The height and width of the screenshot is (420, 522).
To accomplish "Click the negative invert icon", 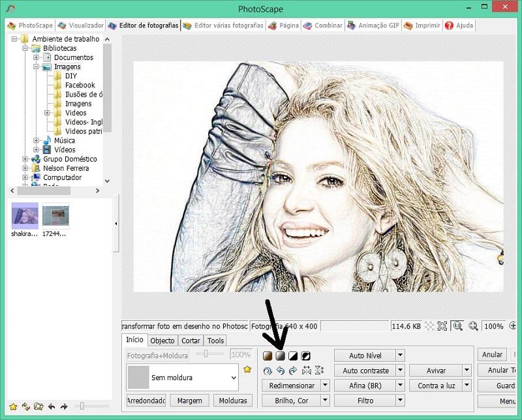I will pyautogui.click(x=305, y=356).
